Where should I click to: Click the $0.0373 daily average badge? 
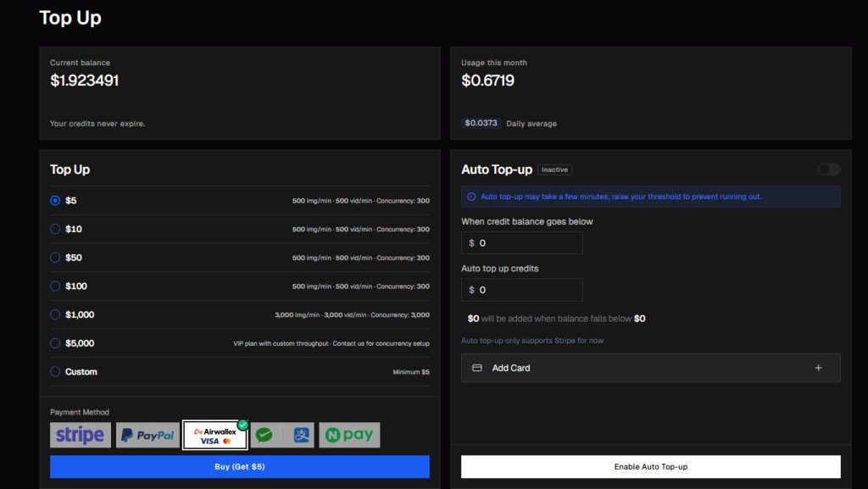point(481,123)
